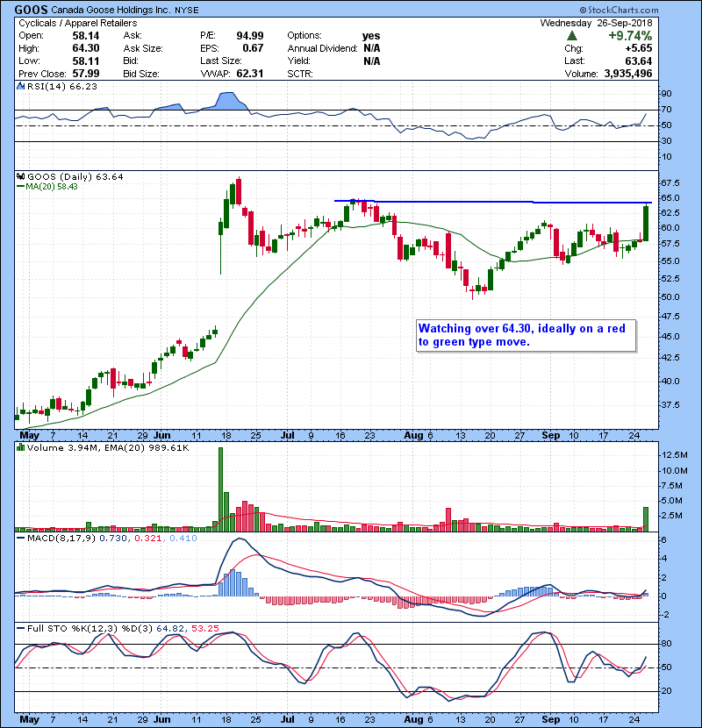Click the Jul label under the price chart
The height and width of the screenshot is (728, 702).
tap(288, 436)
